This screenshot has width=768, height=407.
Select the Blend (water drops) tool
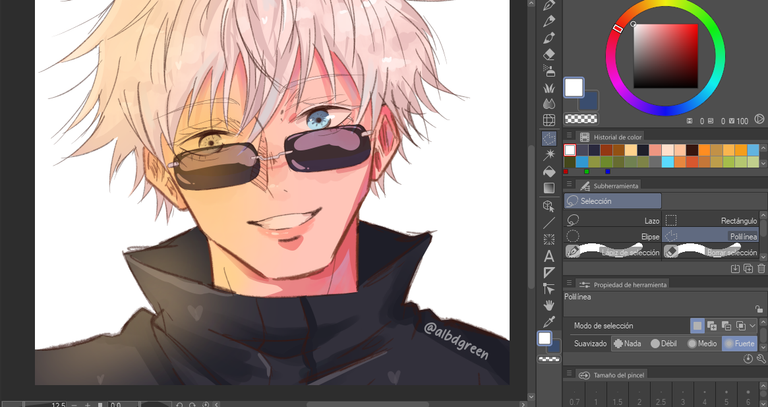point(549,104)
